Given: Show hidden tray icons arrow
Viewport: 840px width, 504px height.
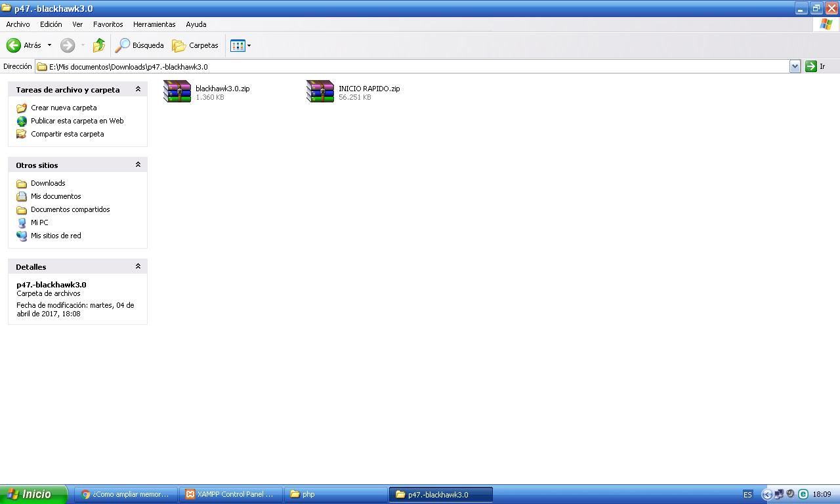Looking at the screenshot, I should coord(766,495).
